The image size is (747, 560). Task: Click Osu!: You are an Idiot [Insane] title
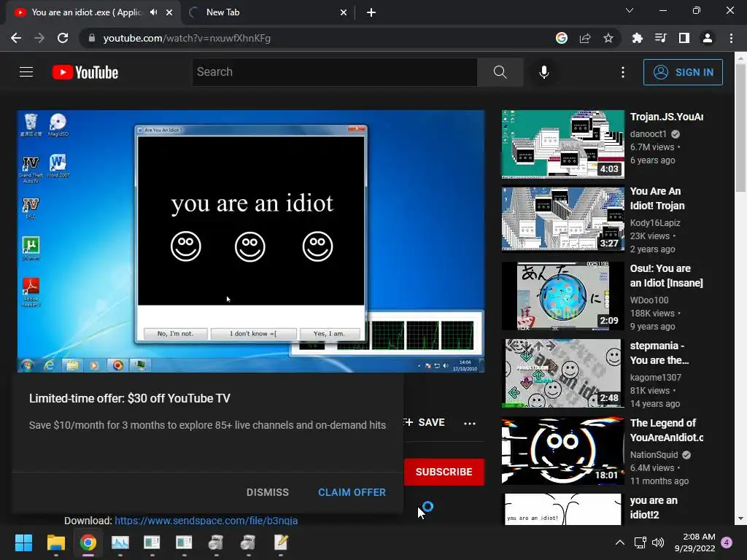coord(667,276)
